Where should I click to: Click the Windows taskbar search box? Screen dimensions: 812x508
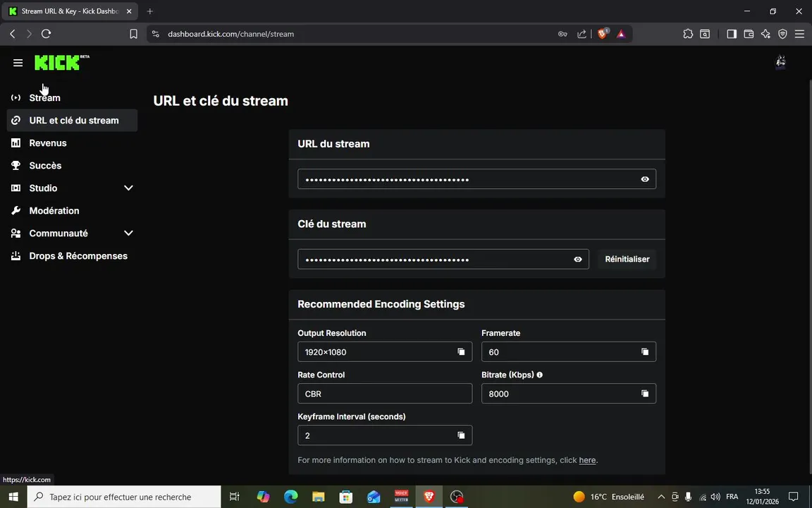124,497
